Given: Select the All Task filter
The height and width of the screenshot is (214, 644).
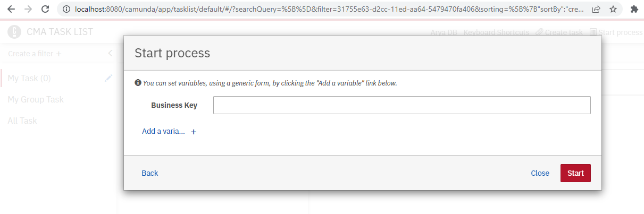Looking at the screenshot, I should (x=22, y=121).
